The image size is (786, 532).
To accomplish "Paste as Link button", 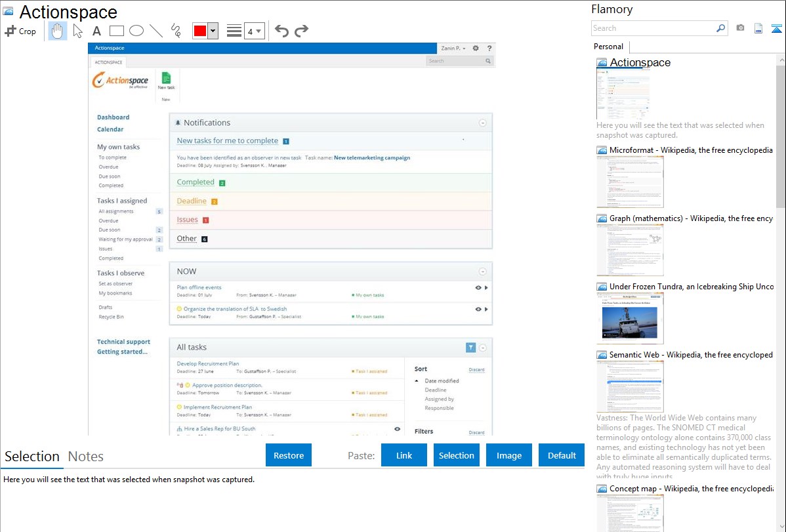I will pyautogui.click(x=404, y=455).
